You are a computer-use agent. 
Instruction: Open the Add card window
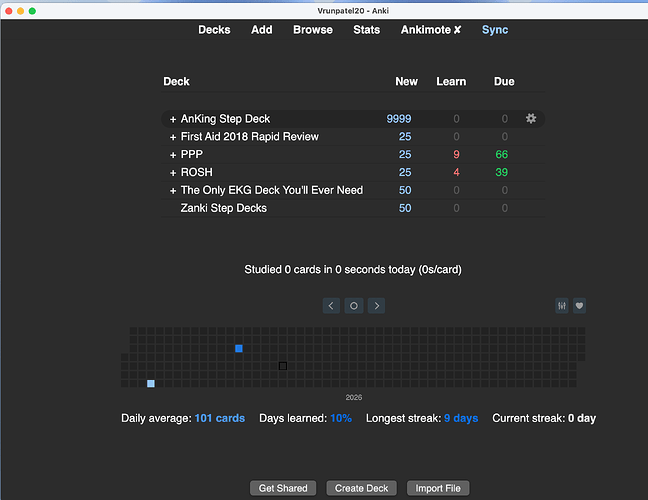[262, 30]
